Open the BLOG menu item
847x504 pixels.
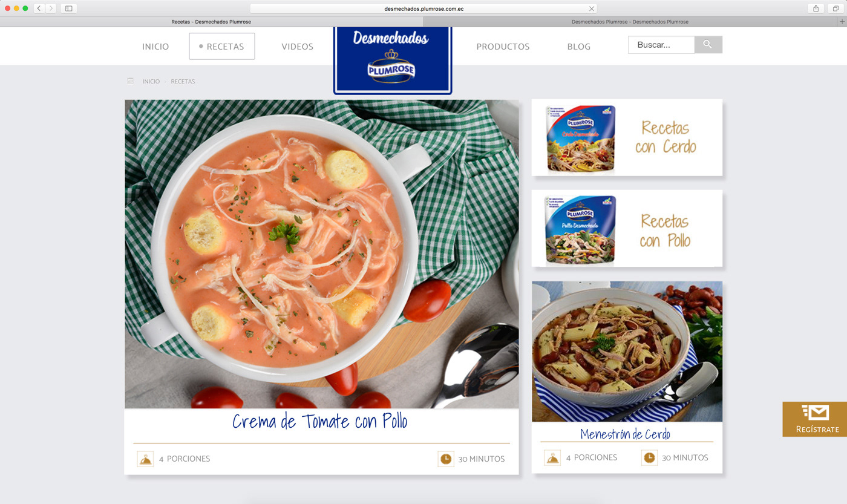click(579, 47)
